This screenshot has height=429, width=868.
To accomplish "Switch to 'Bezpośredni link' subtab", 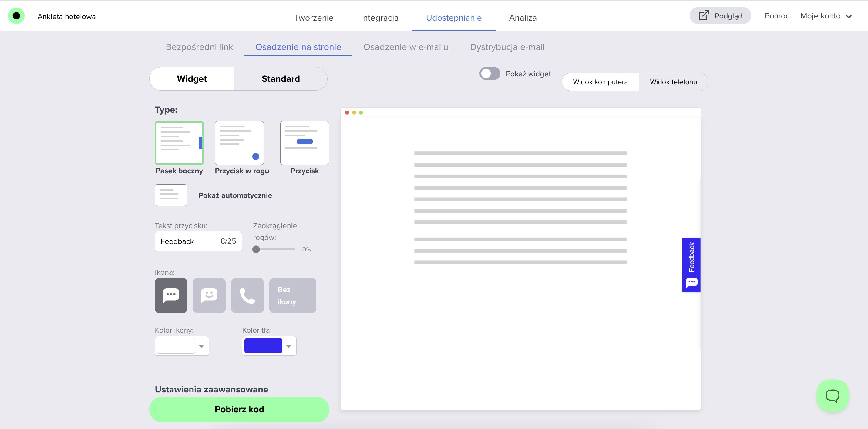I will point(199,47).
